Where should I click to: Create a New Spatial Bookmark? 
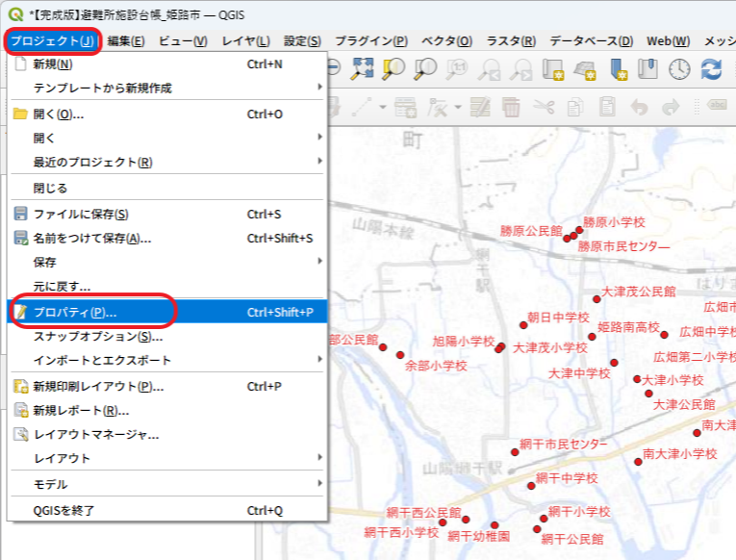pyautogui.click(x=617, y=69)
